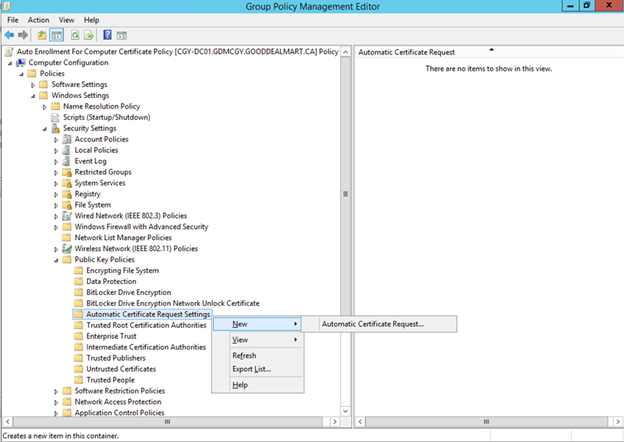Collapse the Public Key Policies node
Screen dimensions: 624x442
pos(56,259)
